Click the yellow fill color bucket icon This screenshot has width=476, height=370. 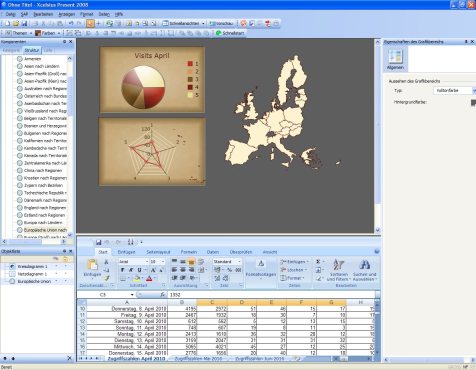[x=137, y=278]
